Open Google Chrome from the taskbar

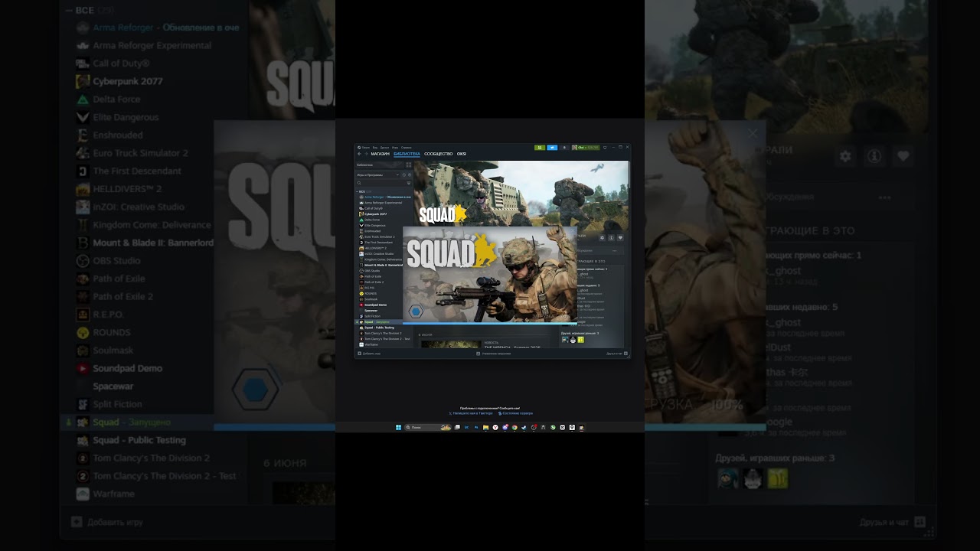click(514, 427)
